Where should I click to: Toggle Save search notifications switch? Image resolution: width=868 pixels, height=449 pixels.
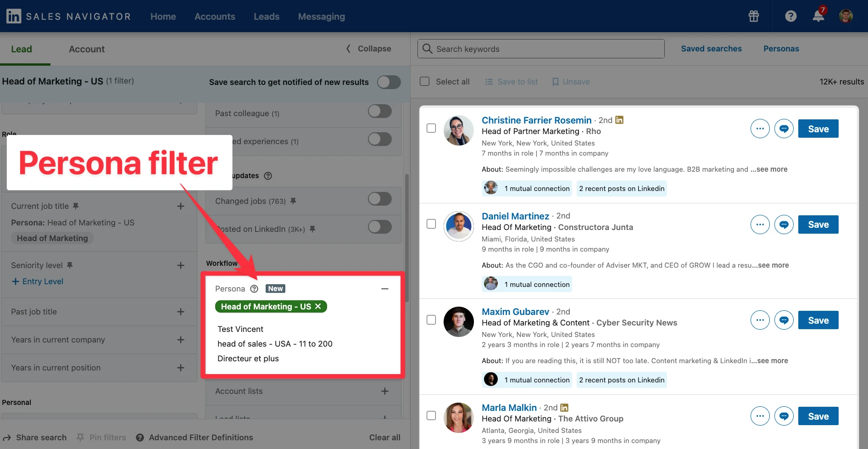(x=389, y=82)
